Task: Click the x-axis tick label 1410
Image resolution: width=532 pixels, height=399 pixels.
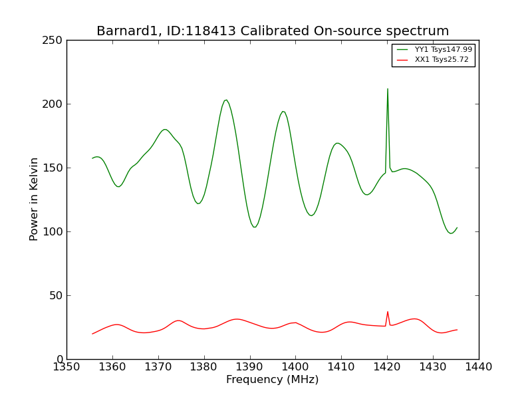Action: coord(341,367)
